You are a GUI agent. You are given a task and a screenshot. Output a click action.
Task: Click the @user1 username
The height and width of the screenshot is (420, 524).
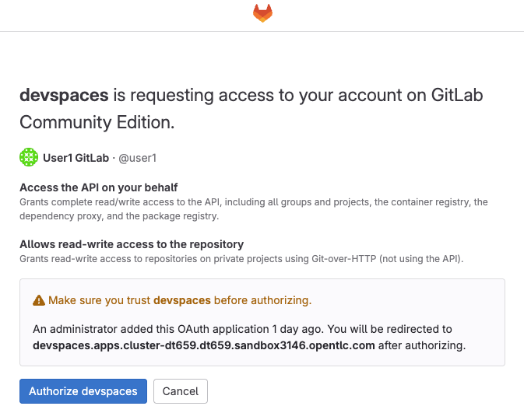tap(137, 158)
